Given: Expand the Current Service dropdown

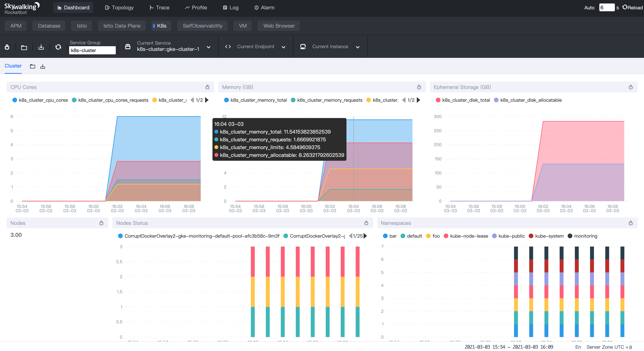Looking at the screenshot, I should [209, 47].
